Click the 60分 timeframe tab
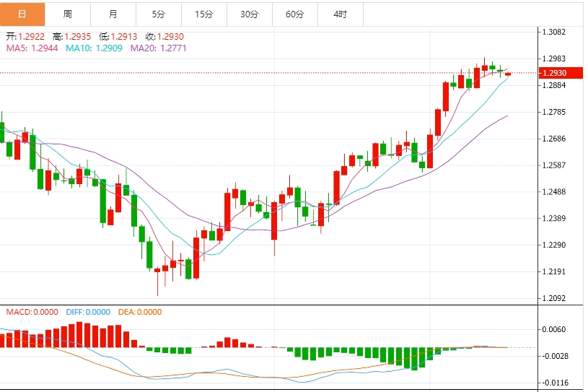Image resolution: width=588 pixels, height=392 pixels. (294, 14)
